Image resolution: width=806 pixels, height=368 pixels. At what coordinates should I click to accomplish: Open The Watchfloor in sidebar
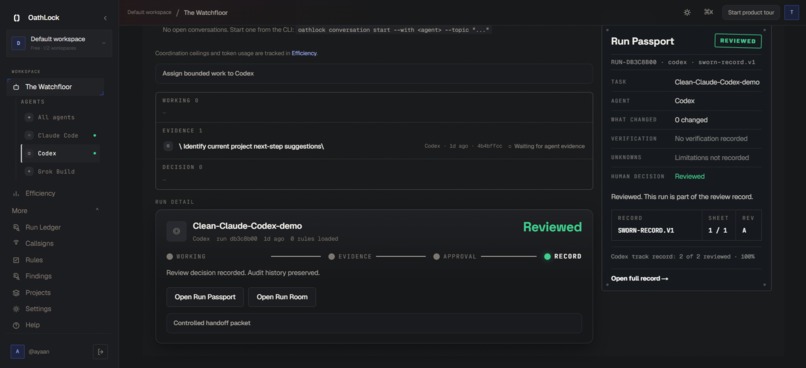[x=56, y=87]
